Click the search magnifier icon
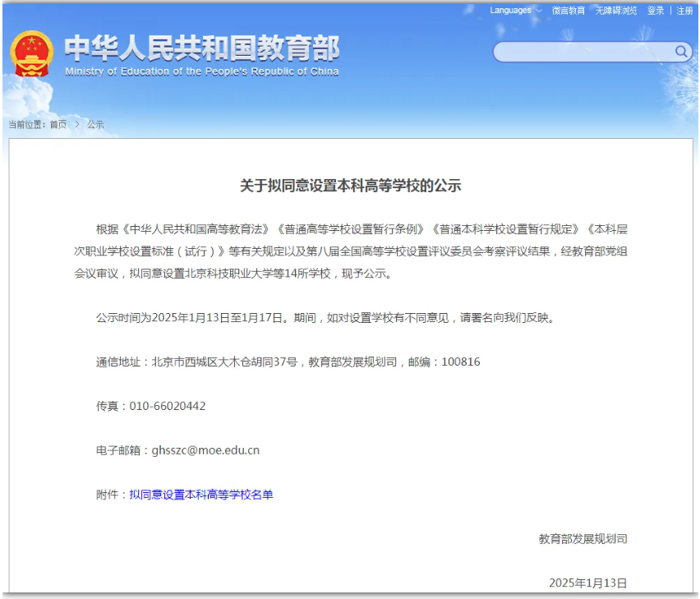Image resolution: width=700 pixels, height=599 pixels. point(681,52)
